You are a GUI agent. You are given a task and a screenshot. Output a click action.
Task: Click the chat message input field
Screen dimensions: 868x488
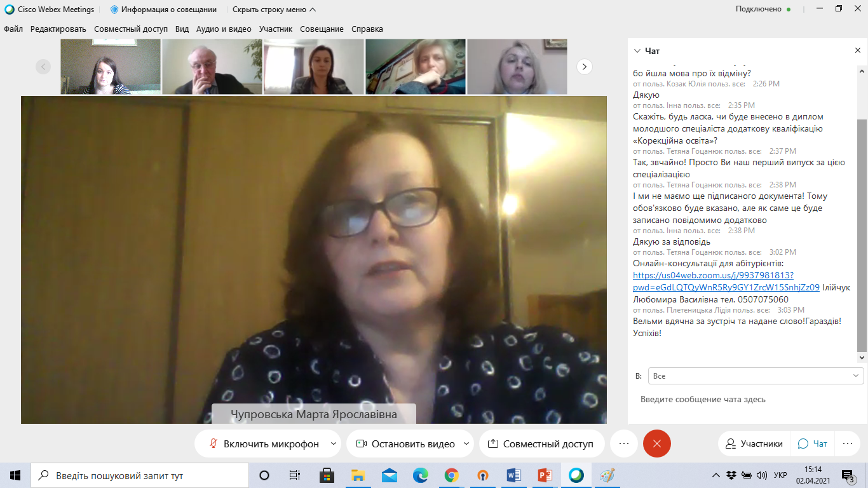pos(743,400)
